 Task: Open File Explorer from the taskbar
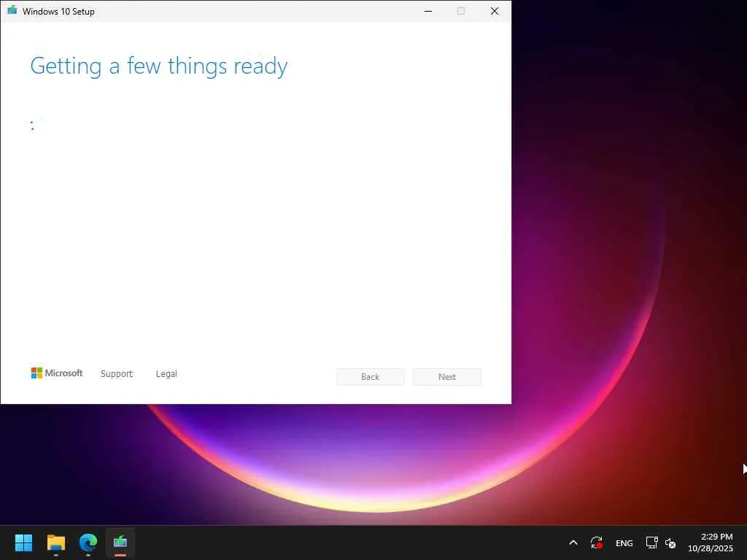pos(56,542)
